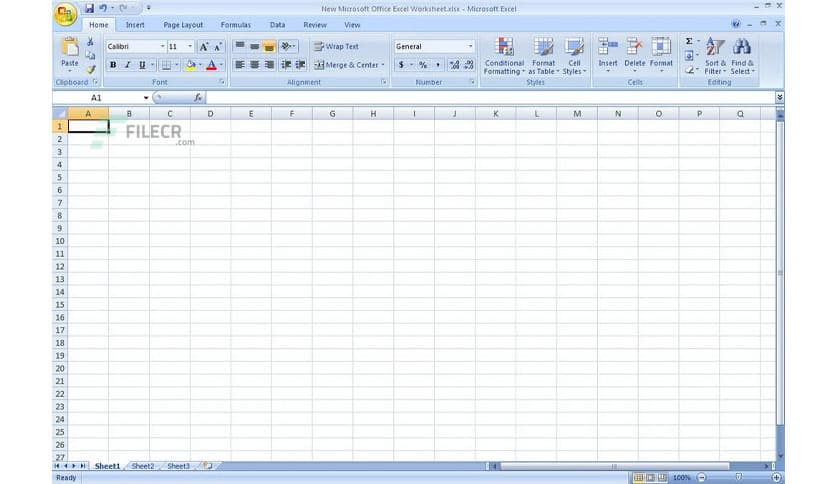Open the Sort & Filter menu

point(715,56)
